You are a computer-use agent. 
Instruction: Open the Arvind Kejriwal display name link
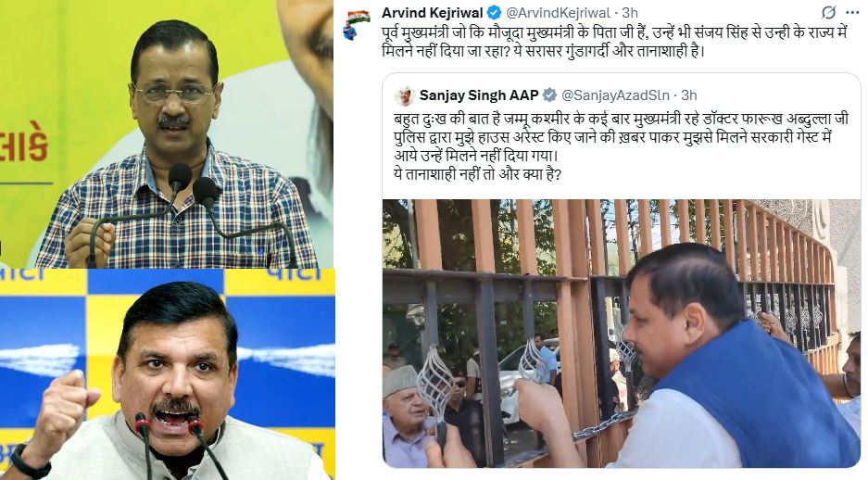[433, 13]
